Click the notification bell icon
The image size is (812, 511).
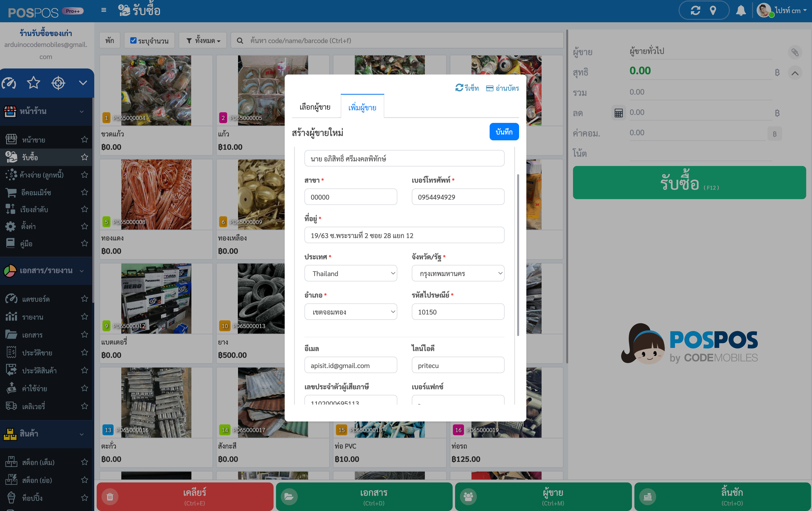740,11
